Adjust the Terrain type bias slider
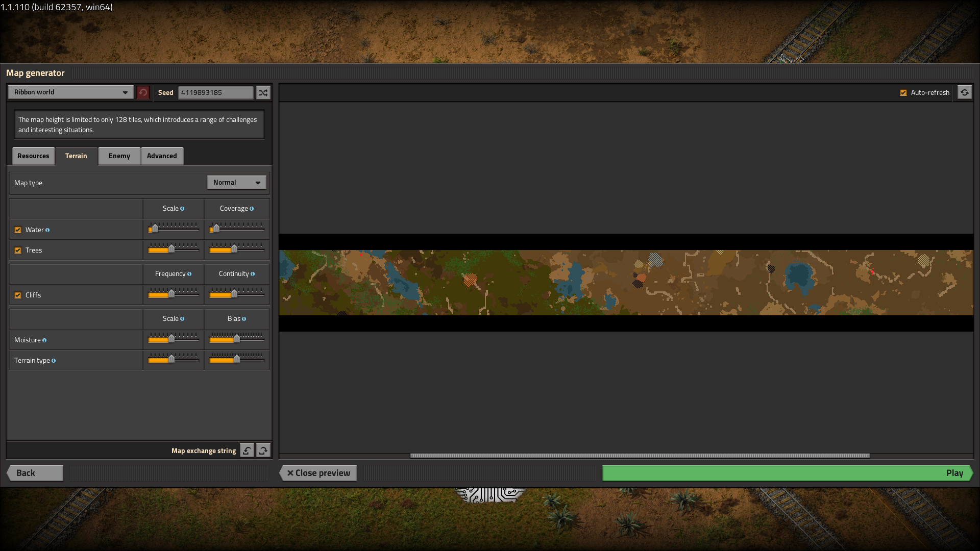Viewport: 980px width, 551px height. point(237,359)
